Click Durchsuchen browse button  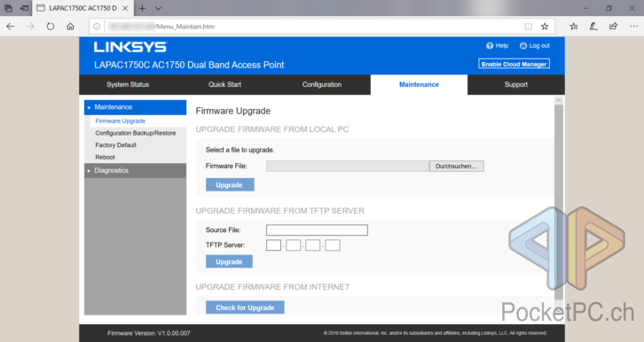click(456, 166)
